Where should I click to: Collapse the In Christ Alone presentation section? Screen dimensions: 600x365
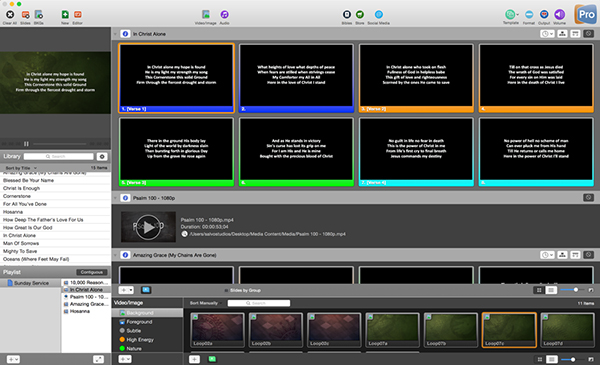tap(115, 34)
